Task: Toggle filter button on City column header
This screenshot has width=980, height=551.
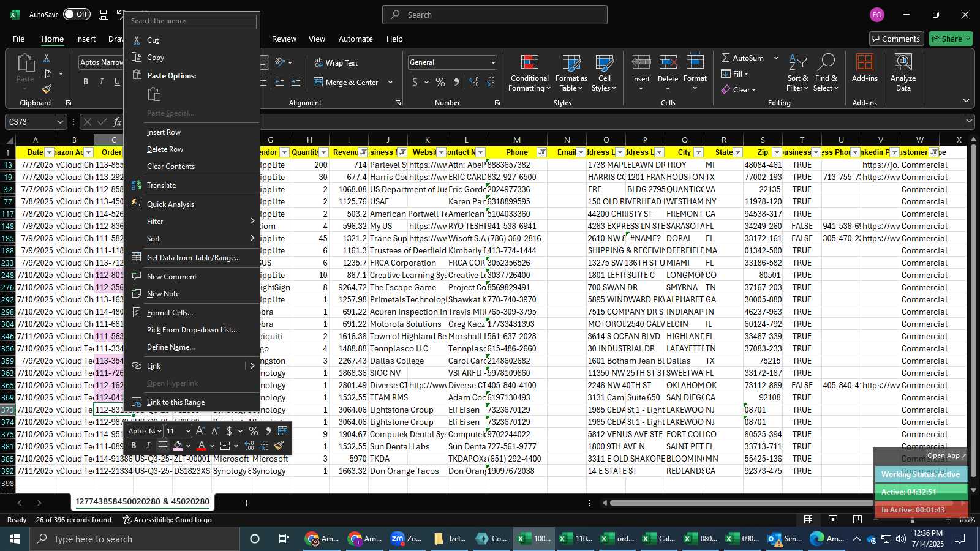Action: pos(698,152)
